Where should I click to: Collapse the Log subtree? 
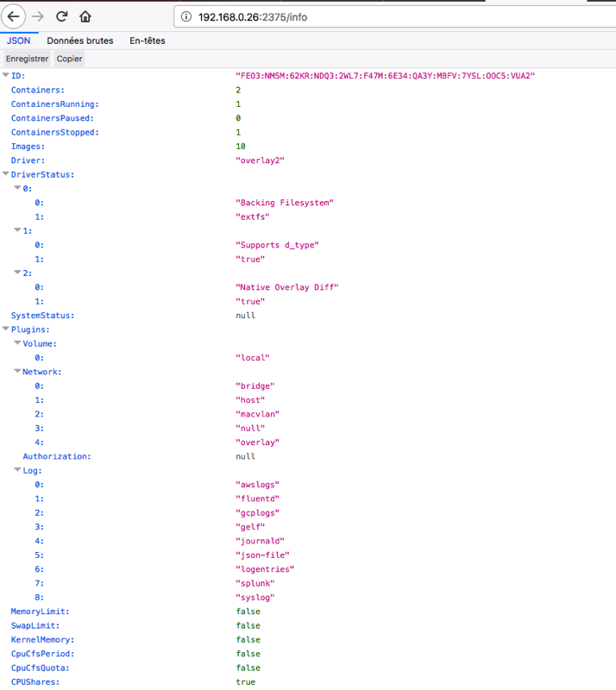tap(17, 470)
